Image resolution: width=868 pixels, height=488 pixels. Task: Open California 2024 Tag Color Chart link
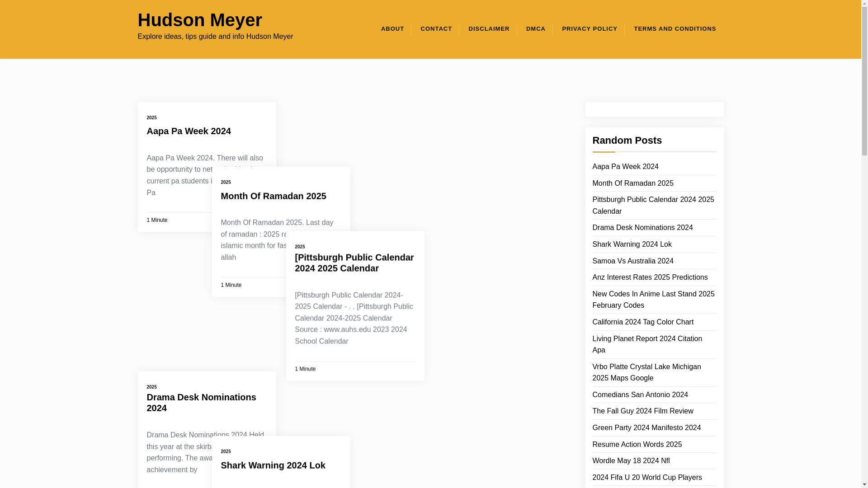642,322
